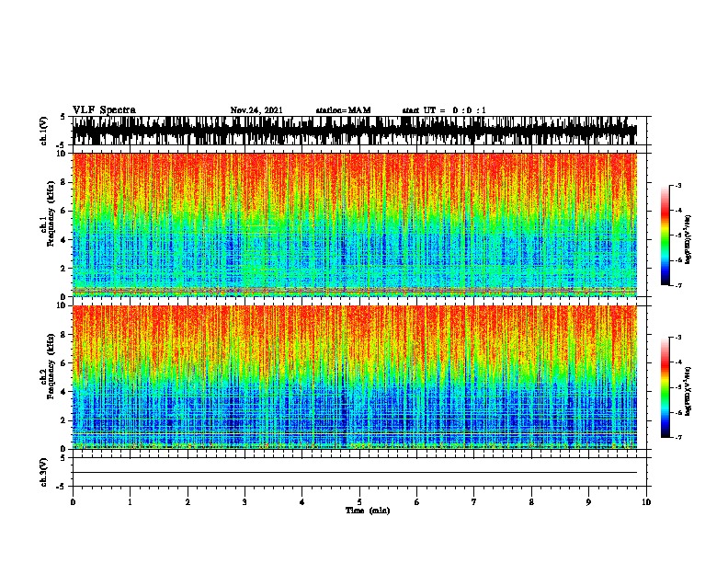Click the "6" tick on the time axis

(x=417, y=502)
